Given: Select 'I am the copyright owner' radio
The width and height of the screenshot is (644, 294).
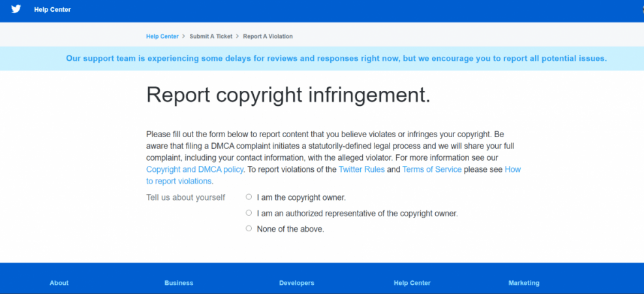Looking at the screenshot, I should click(x=249, y=197).
